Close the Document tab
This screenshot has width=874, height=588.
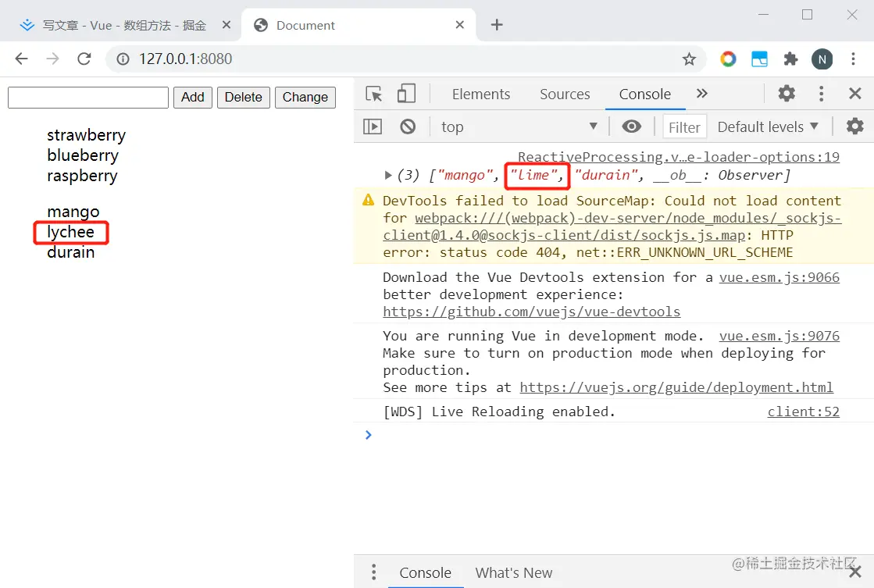pyautogui.click(x=459, y=24)
